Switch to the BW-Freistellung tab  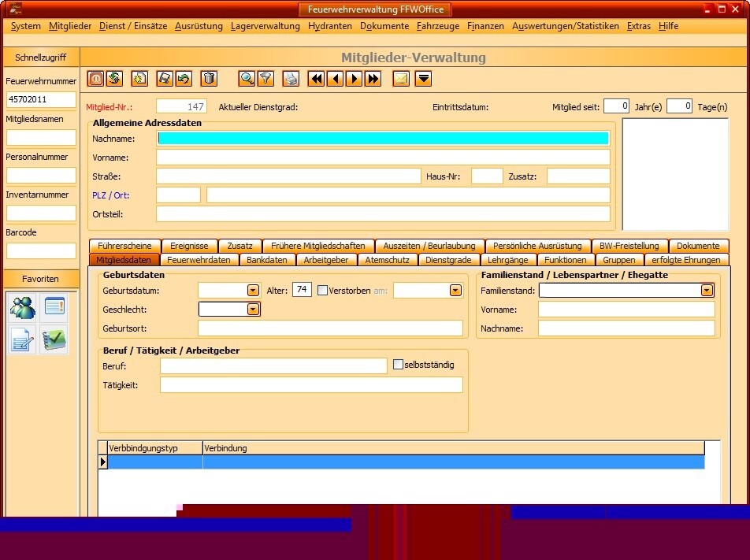pyautogui.click(x=629, y=246)
